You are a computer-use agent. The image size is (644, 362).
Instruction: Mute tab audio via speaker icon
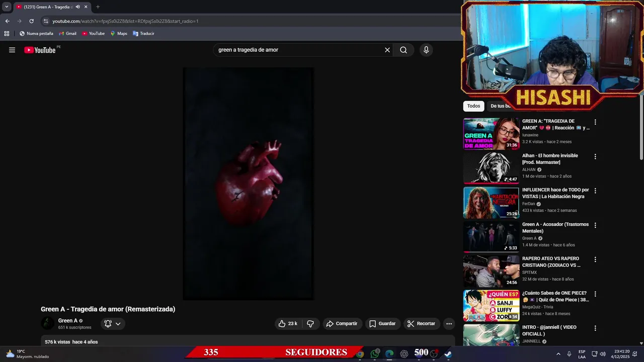[77, 7]
